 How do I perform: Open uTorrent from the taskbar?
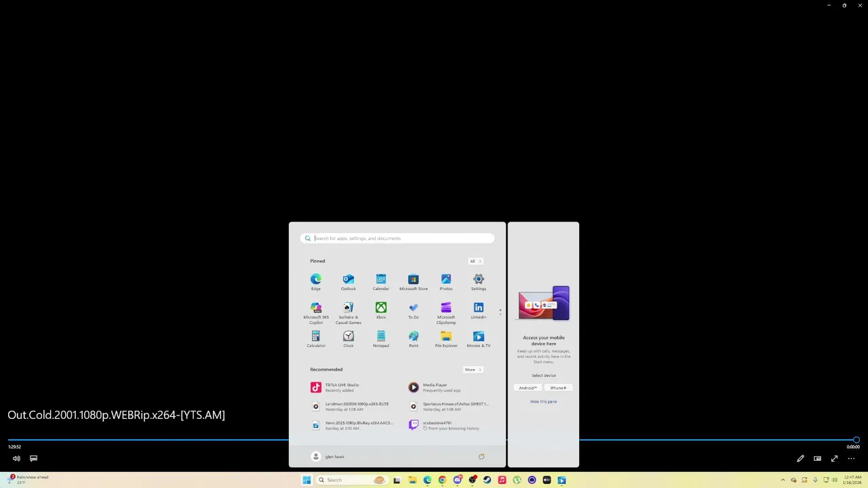coord(517,480)
